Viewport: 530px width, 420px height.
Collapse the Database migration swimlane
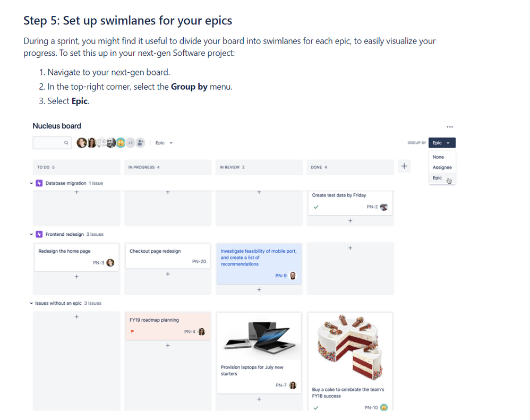tap(31, 183)
